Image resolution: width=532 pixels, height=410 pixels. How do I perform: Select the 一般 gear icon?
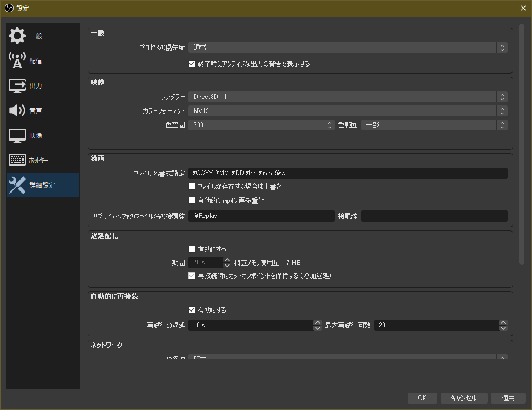click(x=17, y=36)
